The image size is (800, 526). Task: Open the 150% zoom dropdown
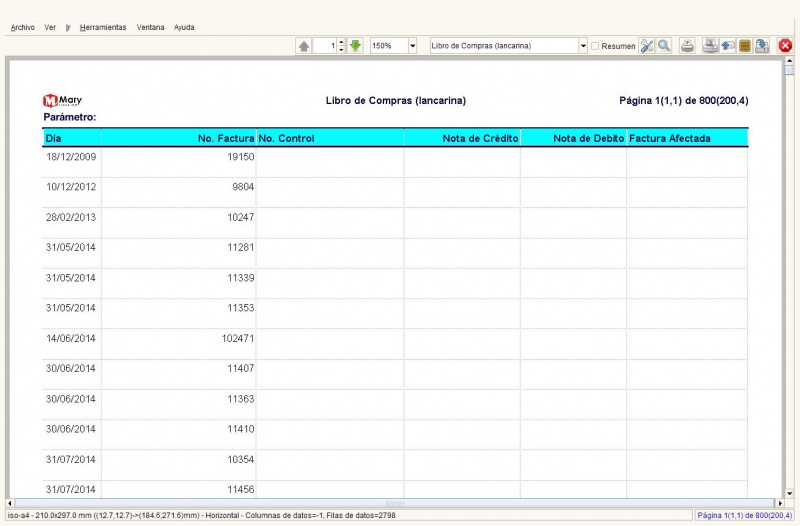(413, 46)
